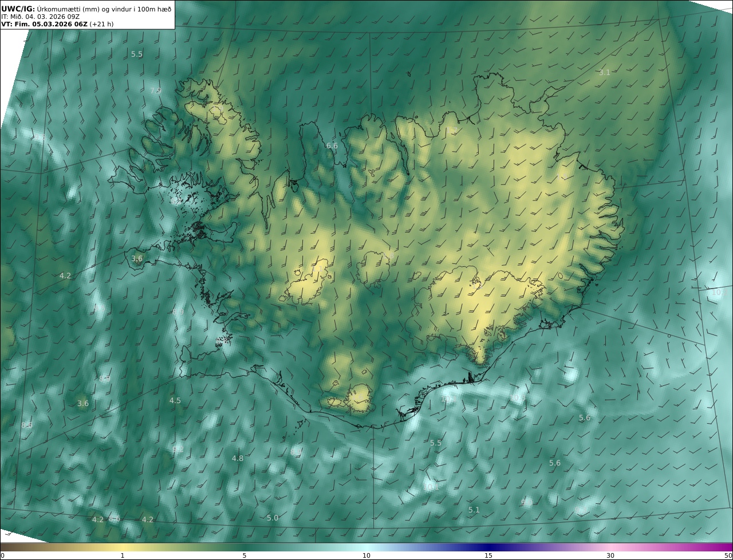Click the 5.5 label north of the Westfjords
The image size is (733, 560).
137,54
